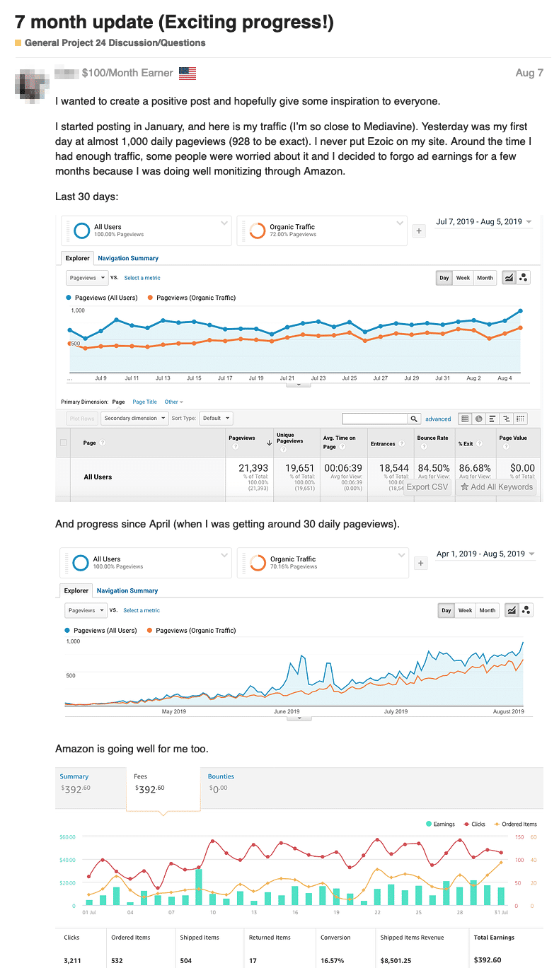Switch to the Bounties tab in the Amazon report
This screenshot has width=559, height=980.
coord(221,776)
